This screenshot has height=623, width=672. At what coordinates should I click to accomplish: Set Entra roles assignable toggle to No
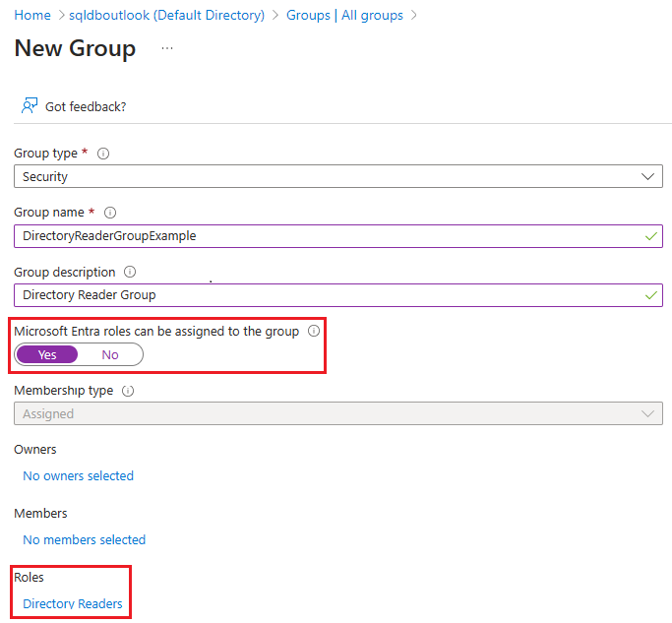tap(110, 354)
